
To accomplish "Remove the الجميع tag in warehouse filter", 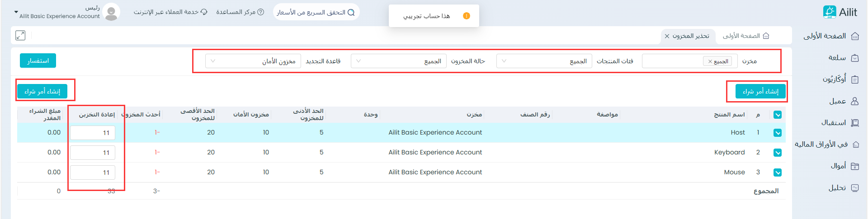I will [710, 61].
